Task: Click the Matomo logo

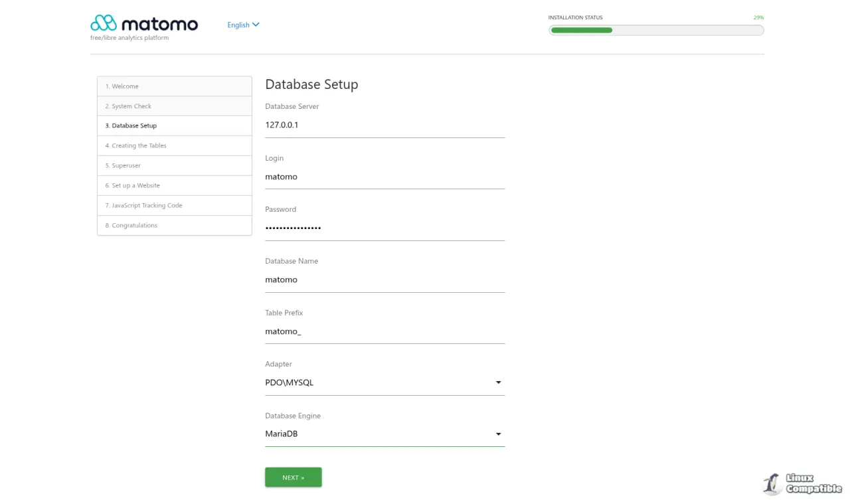Action: point(144,24)
